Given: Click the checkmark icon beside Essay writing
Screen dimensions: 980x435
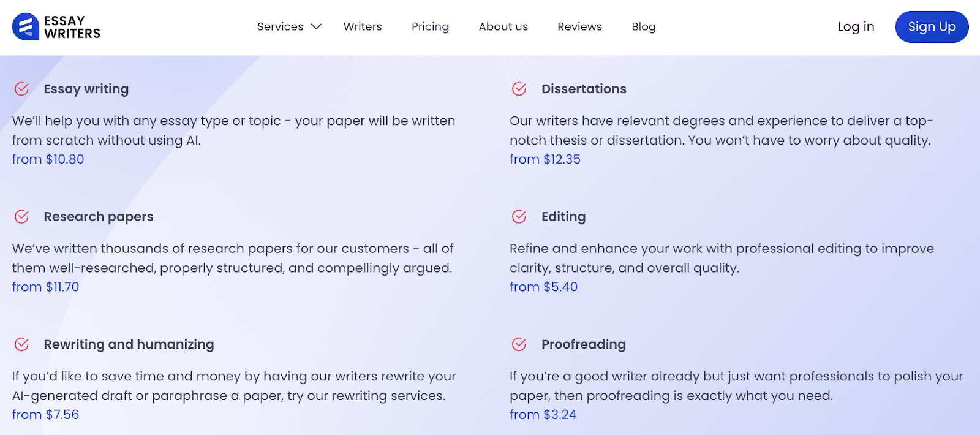Looking at the screenshot, I should [21, 89].
